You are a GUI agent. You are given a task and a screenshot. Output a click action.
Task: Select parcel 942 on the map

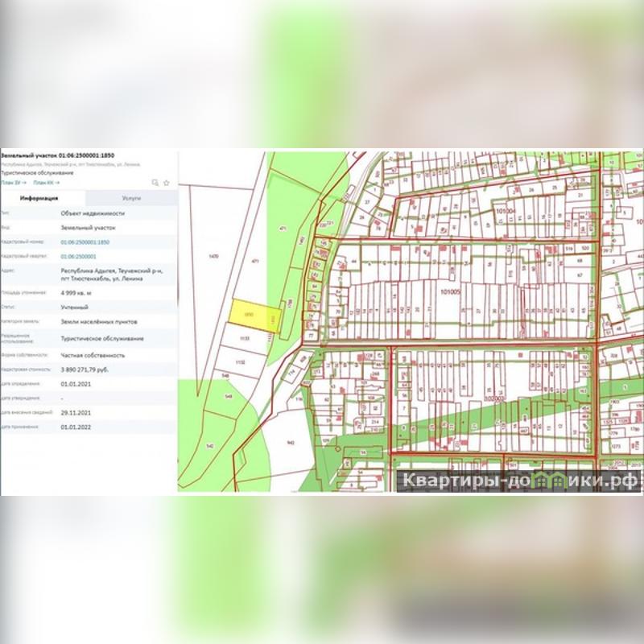tap(291, 442)
